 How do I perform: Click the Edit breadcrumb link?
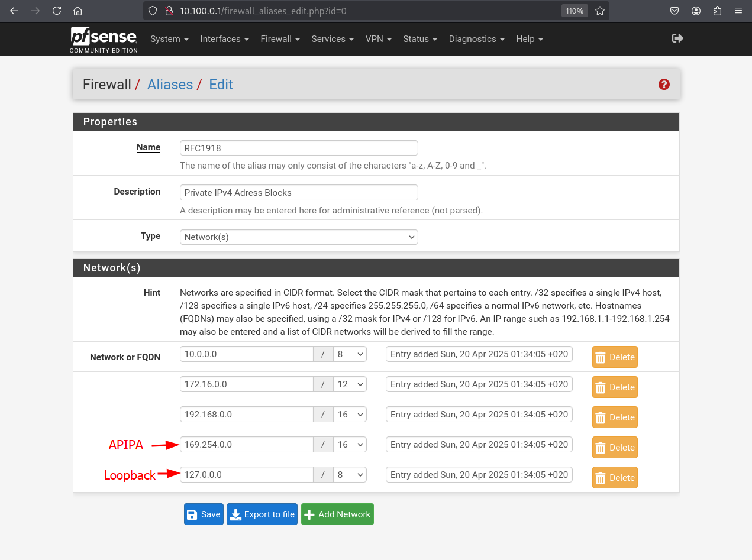(221, 85)
